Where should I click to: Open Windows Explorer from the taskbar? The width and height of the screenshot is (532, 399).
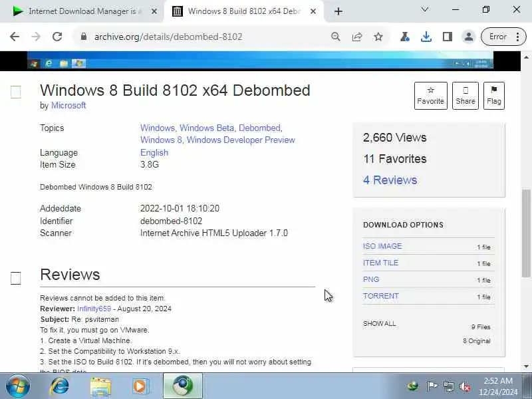pos(100,386)
